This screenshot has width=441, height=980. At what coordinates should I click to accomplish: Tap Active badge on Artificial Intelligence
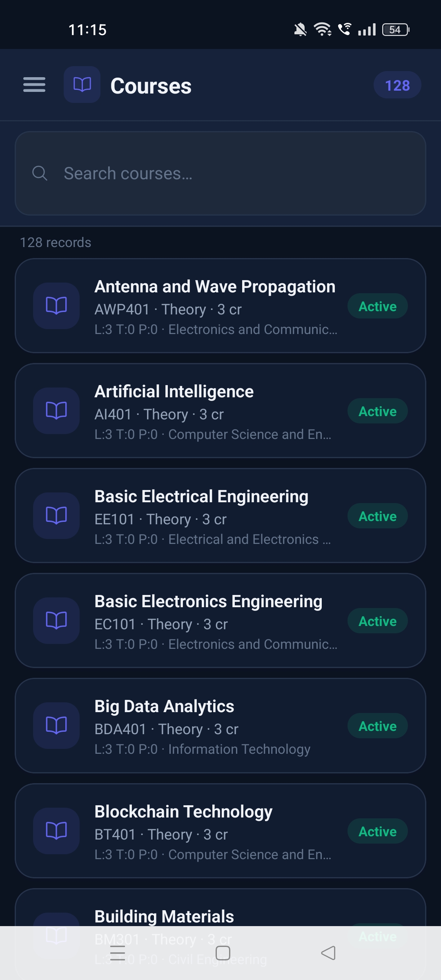pos(377,411)
